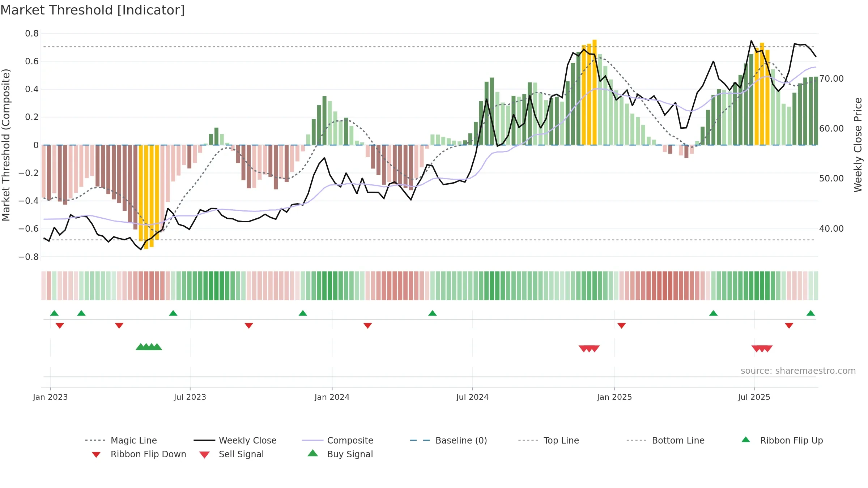Click the tallest yellow bar in July 2025
Image resolution: width=868 pixels, height=488 pixels.
[x=762, y=94]
